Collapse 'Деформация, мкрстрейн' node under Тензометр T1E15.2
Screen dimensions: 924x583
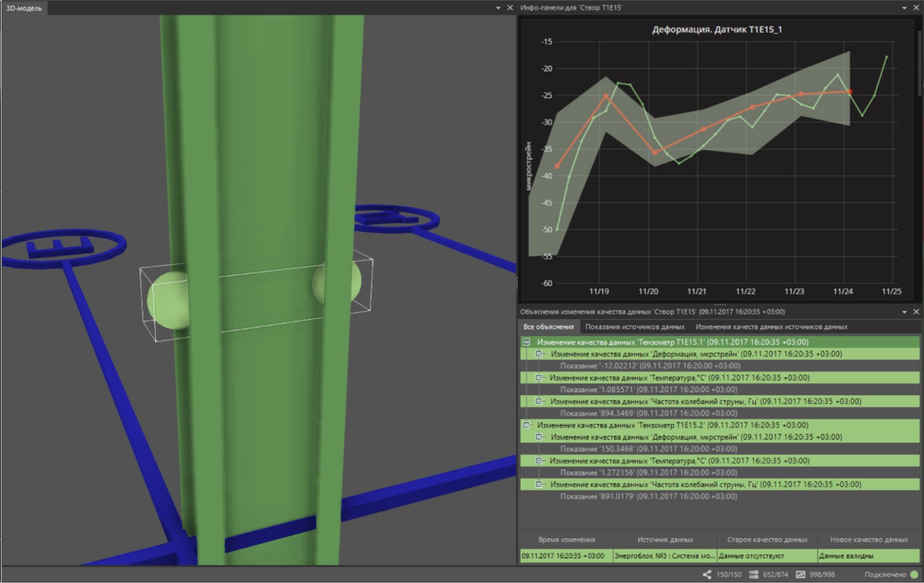[x=539, y=437]
